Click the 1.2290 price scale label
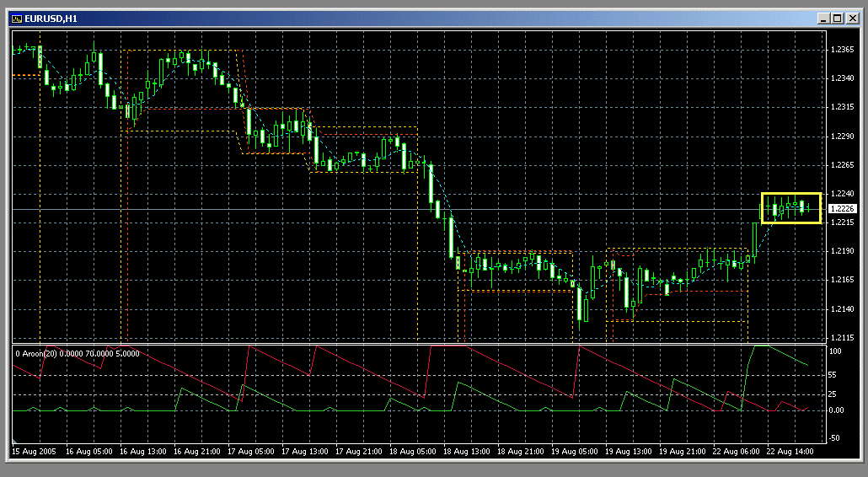Viewport: 868px width, 477px height. click(842, 136)
